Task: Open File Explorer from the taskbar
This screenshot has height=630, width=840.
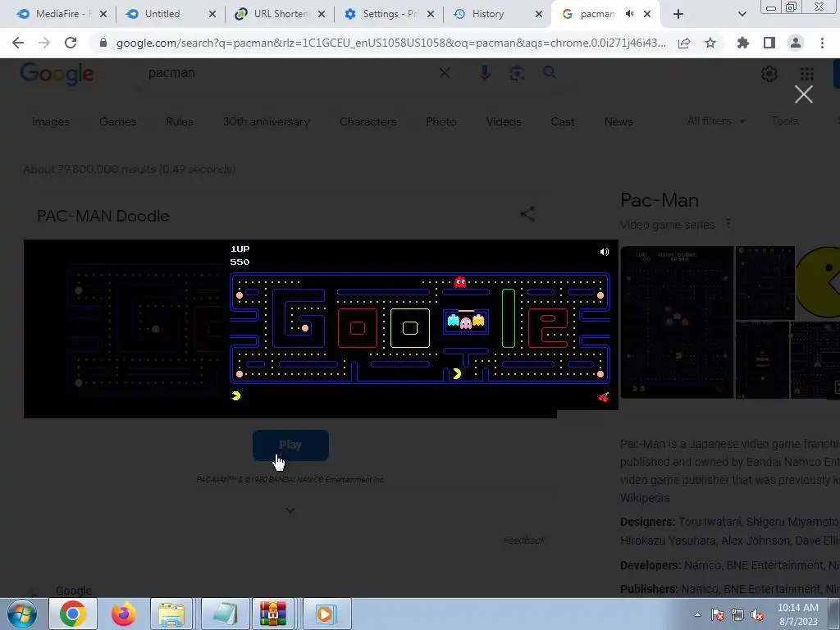Action: coord(171,614)
